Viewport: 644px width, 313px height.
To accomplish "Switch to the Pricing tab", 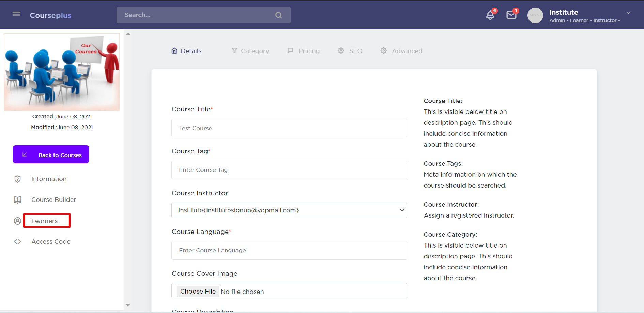I will (x=304, y=51).
